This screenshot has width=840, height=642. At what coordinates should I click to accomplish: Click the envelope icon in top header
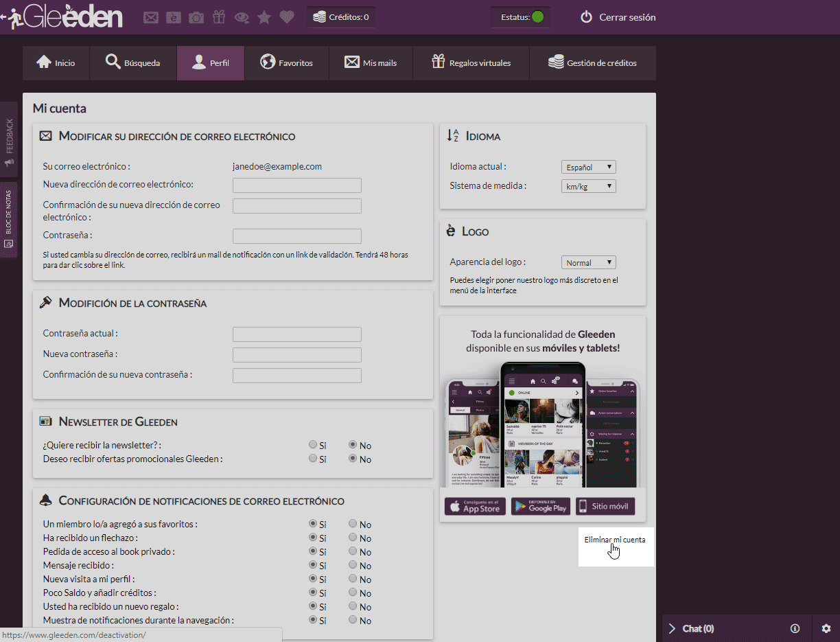pos(150,18)
